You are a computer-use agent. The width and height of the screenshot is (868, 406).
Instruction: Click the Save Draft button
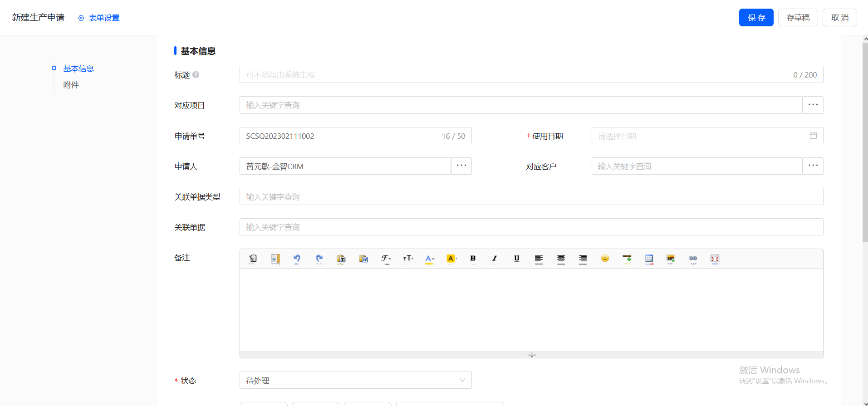[x=798, y=18]
